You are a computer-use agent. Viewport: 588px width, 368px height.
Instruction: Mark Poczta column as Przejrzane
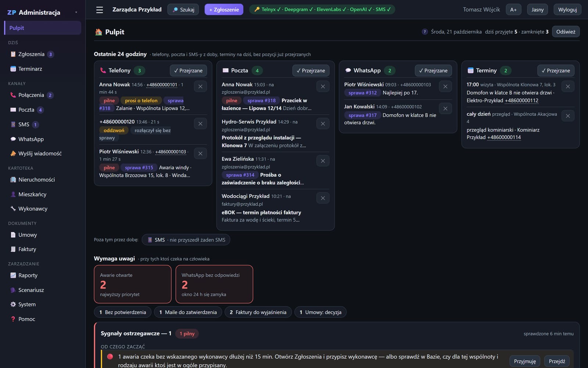(311, 71)
